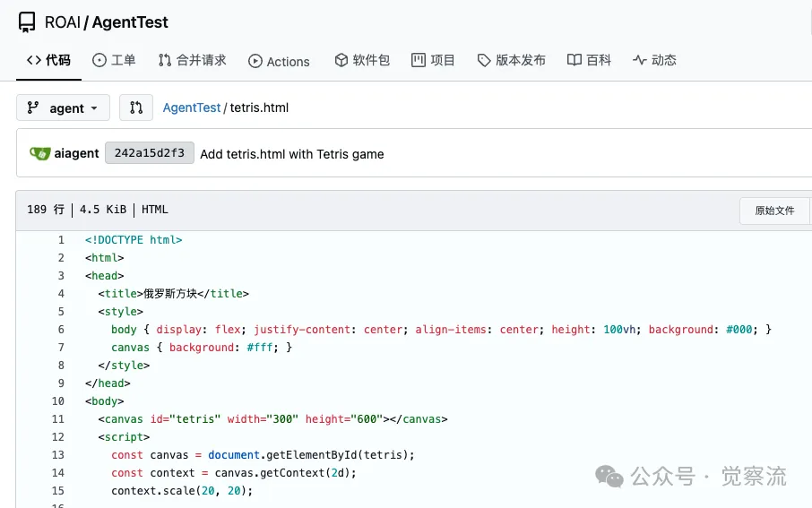Open the 合并请求 tab
Image resolution: width=812 pixels, height=508 pixels.
(192, 60)
